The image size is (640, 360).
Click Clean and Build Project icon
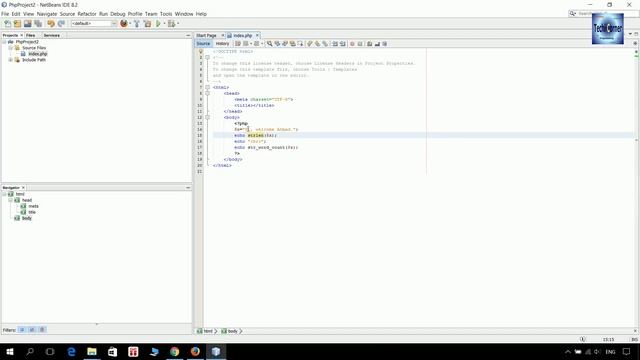(147, 24)
